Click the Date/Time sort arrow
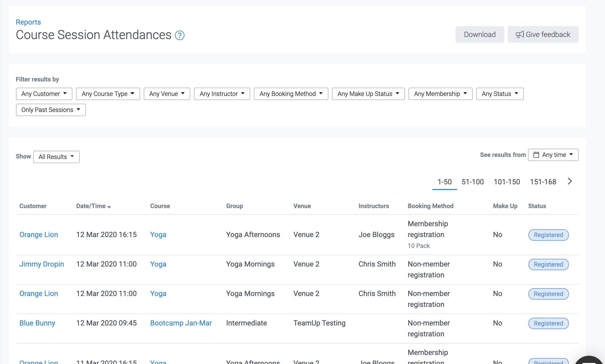This screenshot has height=364, width=605. [109, 207]
